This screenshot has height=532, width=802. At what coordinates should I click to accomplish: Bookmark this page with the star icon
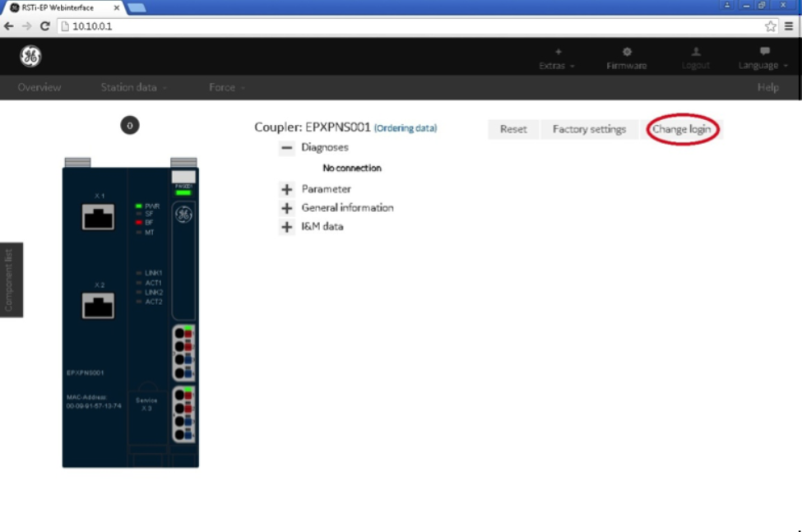(770, 26)
